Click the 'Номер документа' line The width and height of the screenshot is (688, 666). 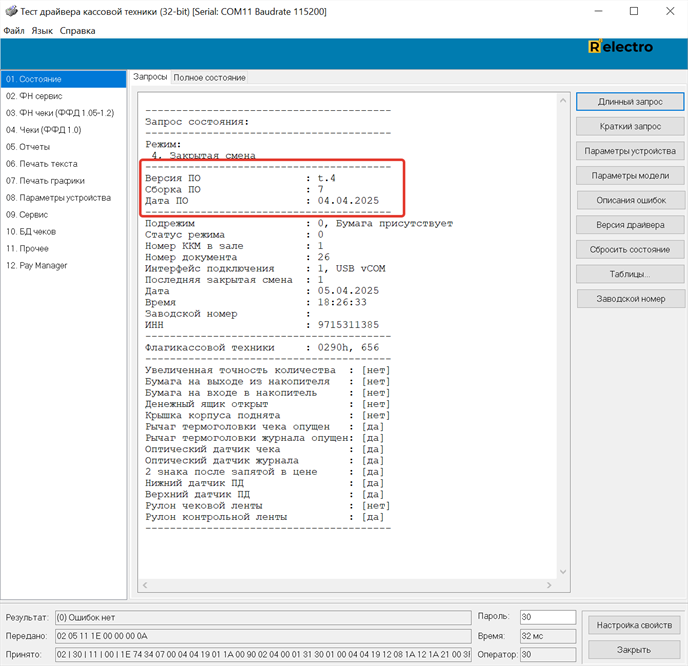tap(237, 257)
